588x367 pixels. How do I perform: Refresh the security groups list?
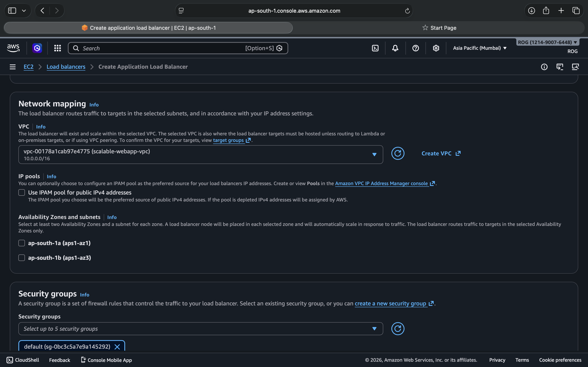(x=398, y=329)
